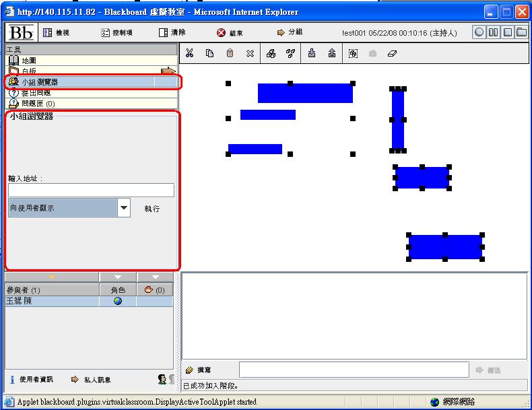Click the Cut scissors icon
Viewport: 532px width, 410px height.
pyautogui.click(x=189, y=54)
